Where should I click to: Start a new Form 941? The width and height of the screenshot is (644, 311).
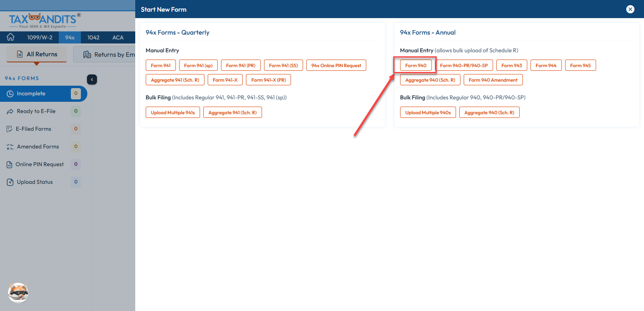click(161, 66)
